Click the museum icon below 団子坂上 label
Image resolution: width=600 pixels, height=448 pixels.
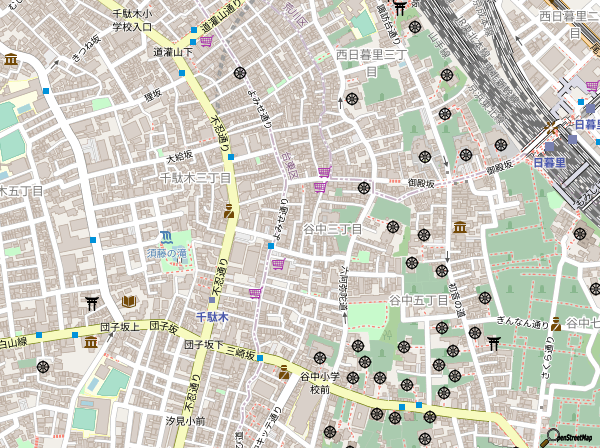pos(91,343)
